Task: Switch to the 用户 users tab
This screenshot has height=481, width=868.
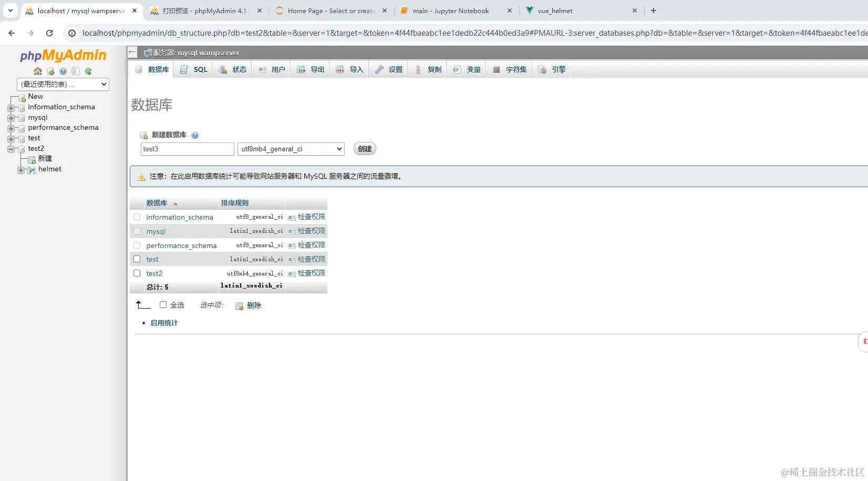Action: [272, 69]
